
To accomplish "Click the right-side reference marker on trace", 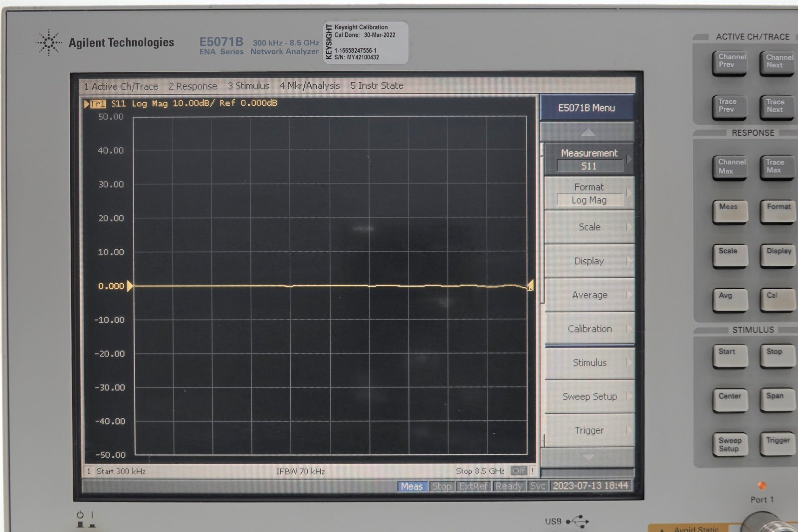I will [530, 286].
